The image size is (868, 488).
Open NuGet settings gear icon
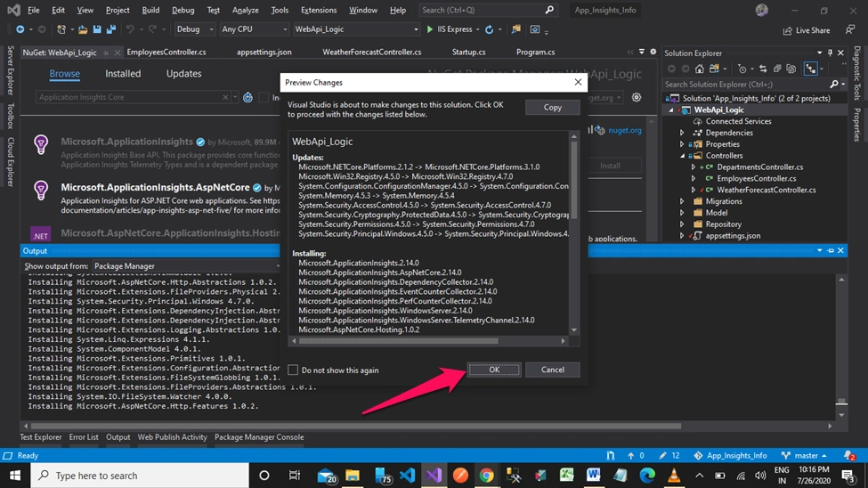[x=637, y=97]
